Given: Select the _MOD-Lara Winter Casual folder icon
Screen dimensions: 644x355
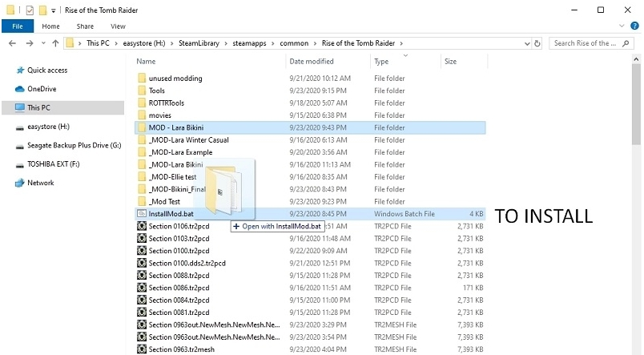Looking at the screenshot, I should click(x=142, y=139).
